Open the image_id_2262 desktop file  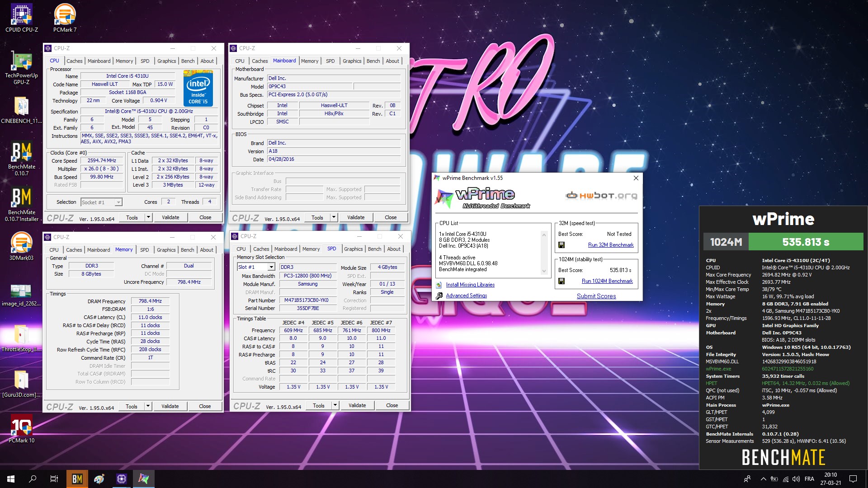21,294
